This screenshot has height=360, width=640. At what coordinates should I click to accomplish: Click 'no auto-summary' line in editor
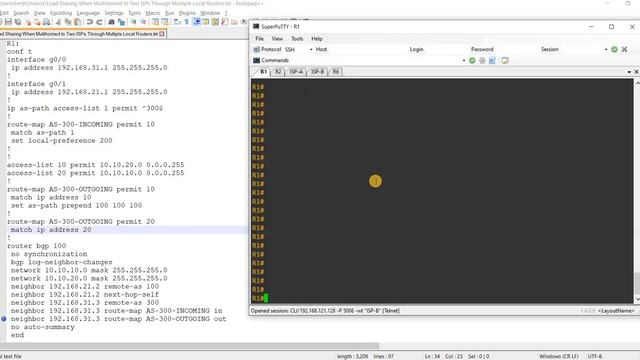pyautogui.click(x=42, y=327)
